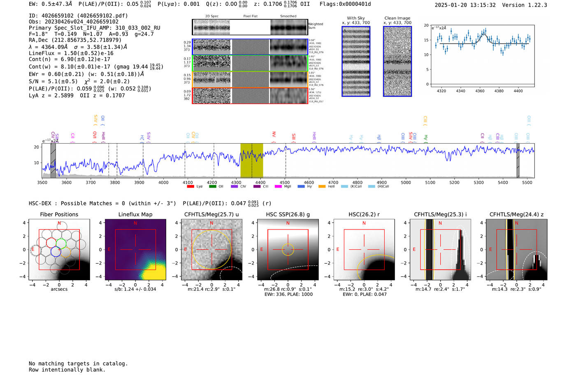Click the S/N = 5.1(±0.5) text
Image resolution: width=576 pixels, height=392 pixels.
click(x=53, y=81)
